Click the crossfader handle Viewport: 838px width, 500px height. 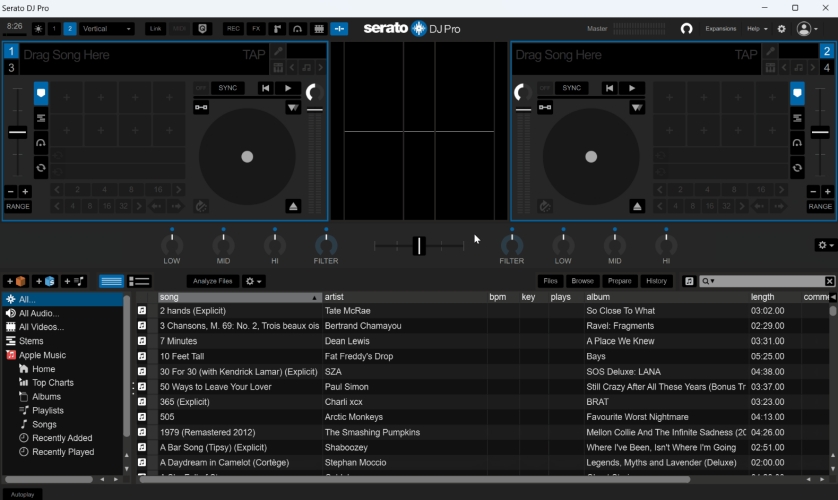tap(419, 246)
